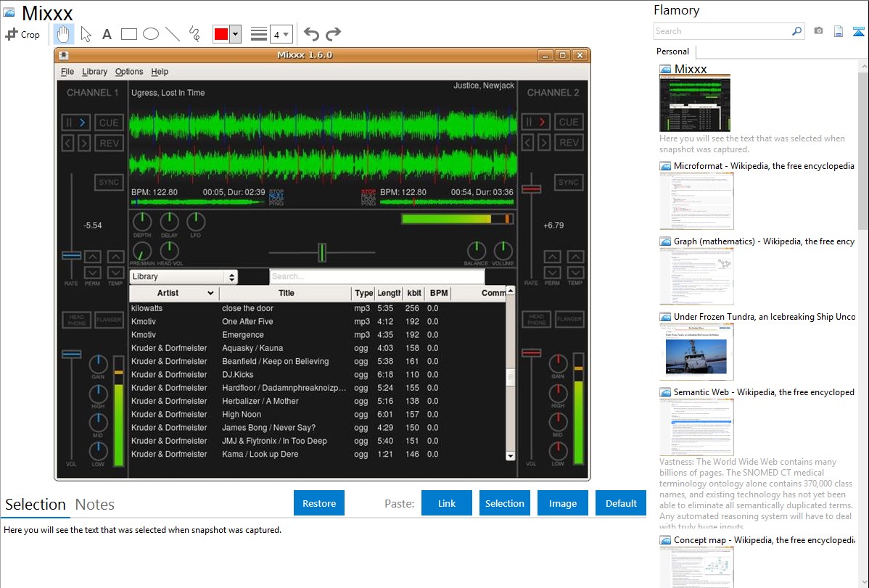Click the Paste Default button
The width and height of the screenshot is (869, 588).
pos(621,503)
